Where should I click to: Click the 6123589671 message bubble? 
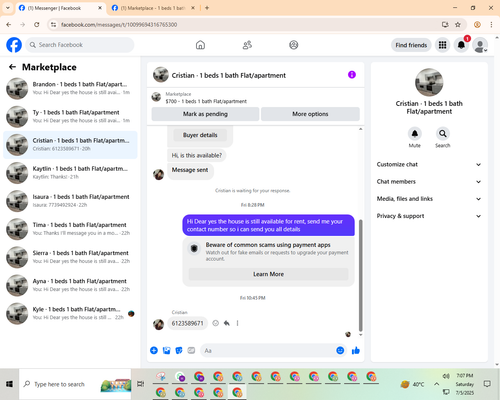click(187, 323)
